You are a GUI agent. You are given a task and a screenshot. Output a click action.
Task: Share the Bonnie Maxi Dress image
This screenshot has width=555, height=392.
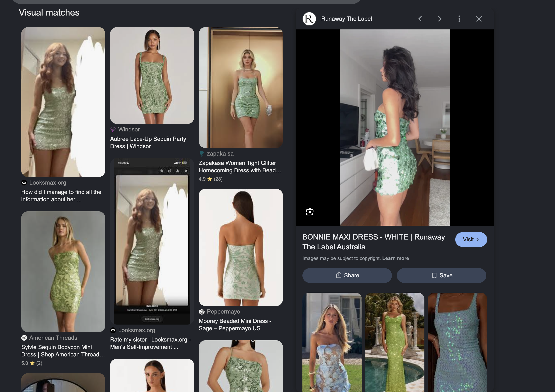(347, 276)
